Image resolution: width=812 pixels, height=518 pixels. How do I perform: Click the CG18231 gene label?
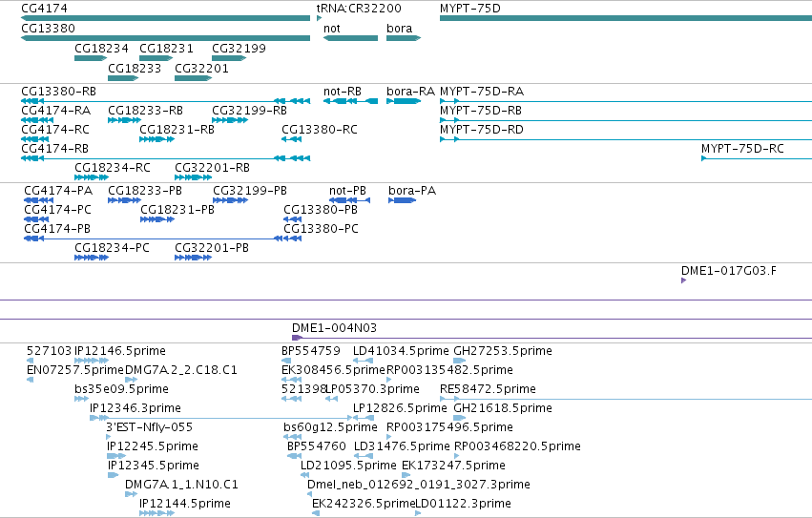[166, 48]
